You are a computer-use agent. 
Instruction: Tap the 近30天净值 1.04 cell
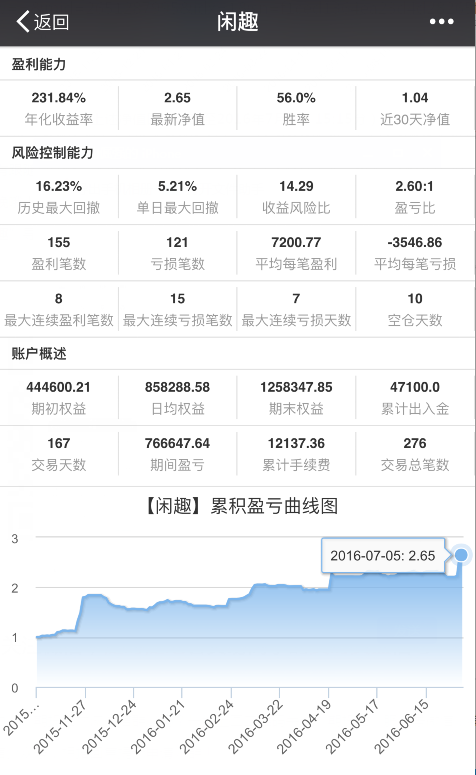415,108
